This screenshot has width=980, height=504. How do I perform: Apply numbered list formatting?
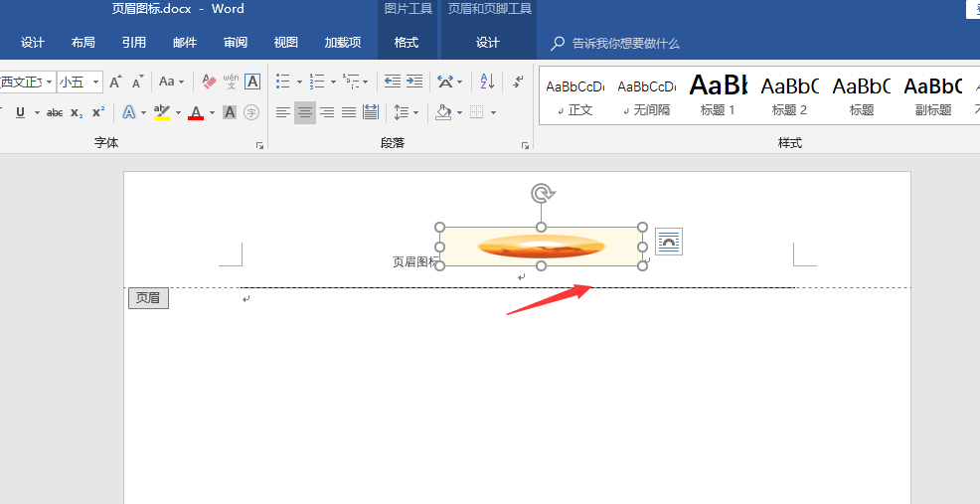[x=317, y=82]
